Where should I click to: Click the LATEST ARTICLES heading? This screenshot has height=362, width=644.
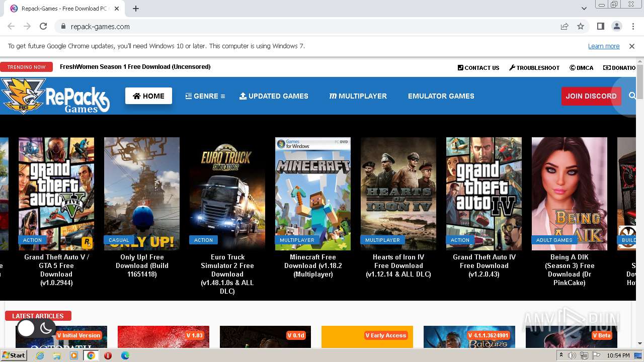tap(38, 316)
